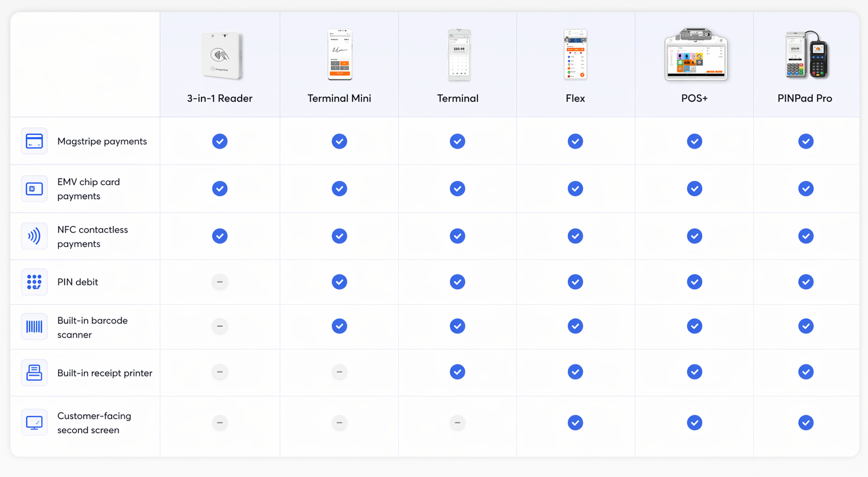Screen dimensions: 868x477
Task: Open the POS+ product image
Action: tap(695, 55)
